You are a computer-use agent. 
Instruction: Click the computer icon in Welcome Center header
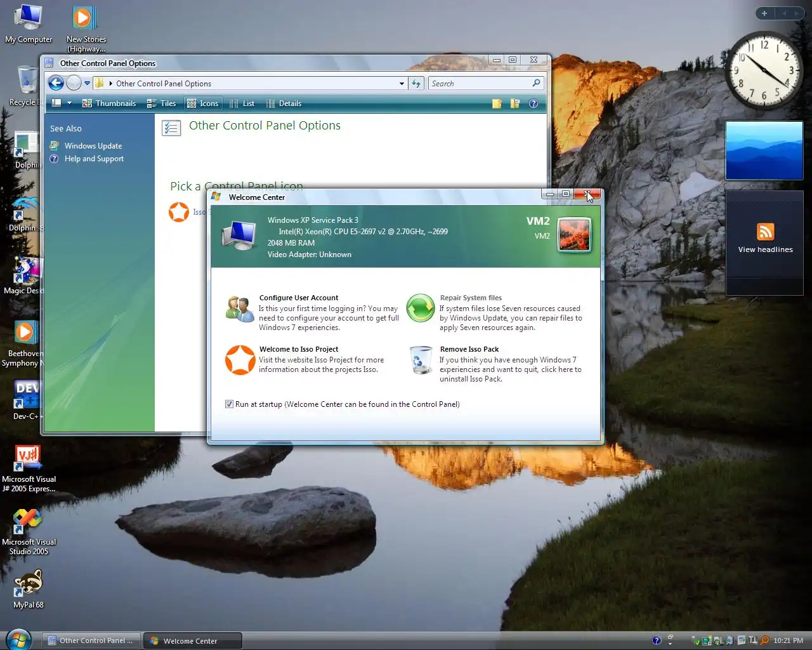(240, 235)
